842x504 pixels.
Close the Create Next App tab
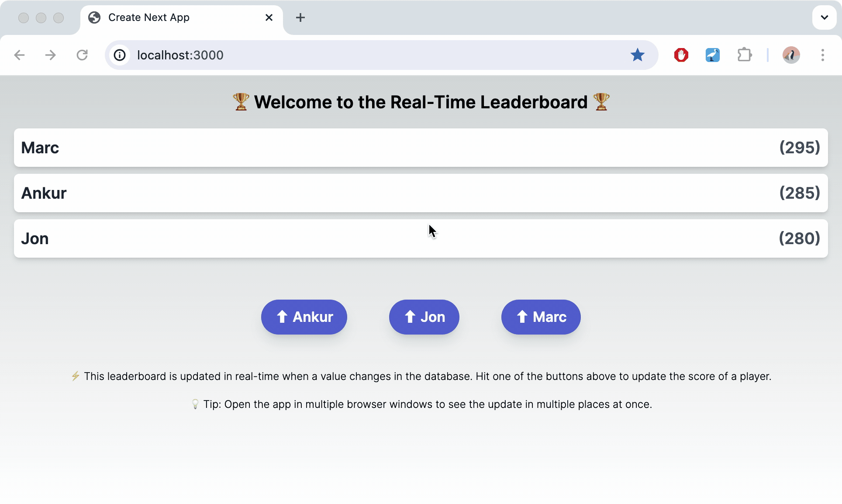pyautogui.click(x=269, y=17)
